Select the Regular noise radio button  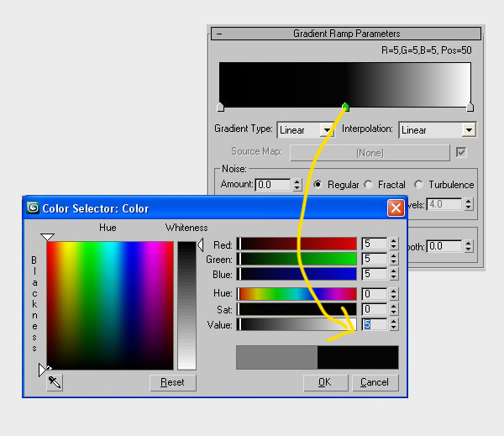(x=318, y=185)
